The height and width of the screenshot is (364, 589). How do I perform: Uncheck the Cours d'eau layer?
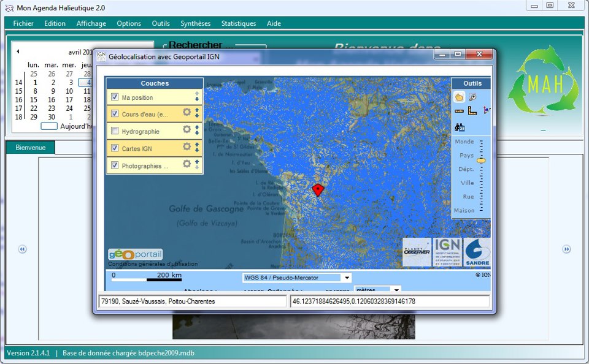click(x=115, y=113)
